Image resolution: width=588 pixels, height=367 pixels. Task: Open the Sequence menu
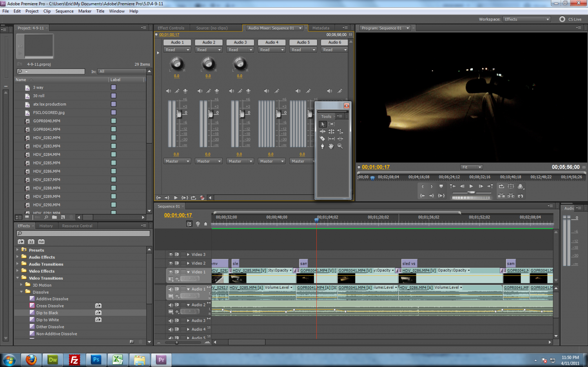64,11
